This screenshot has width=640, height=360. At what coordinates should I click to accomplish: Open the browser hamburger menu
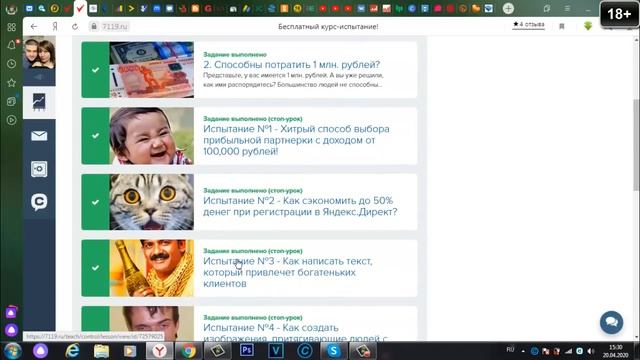(567, 8)
